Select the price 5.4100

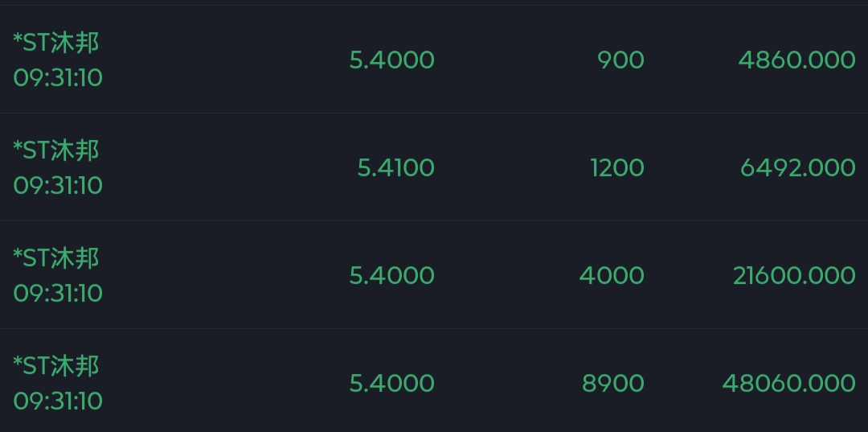[395, 168]
